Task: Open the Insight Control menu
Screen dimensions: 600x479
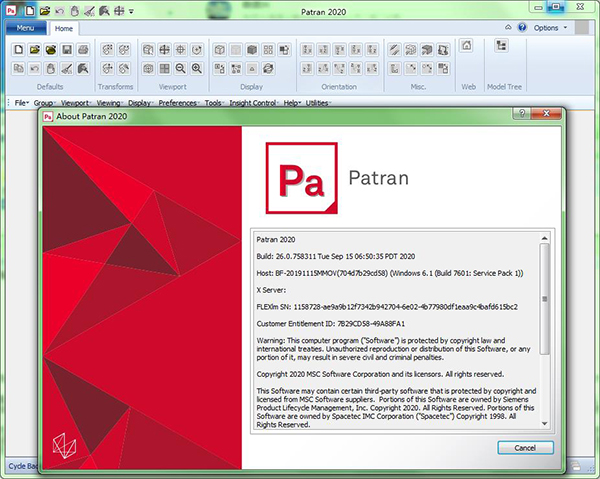Action: pos(254,103)
